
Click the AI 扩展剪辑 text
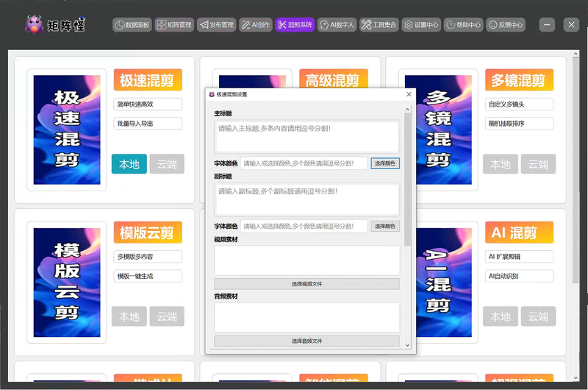click(504, 257)
